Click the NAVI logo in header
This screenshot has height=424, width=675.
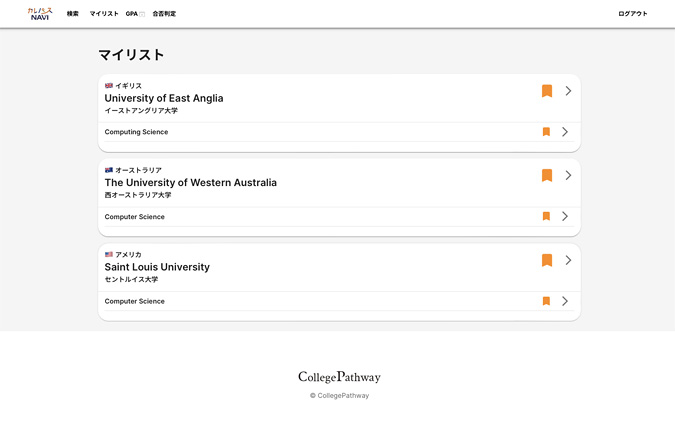pyautogui.click(x=40, y=14)
